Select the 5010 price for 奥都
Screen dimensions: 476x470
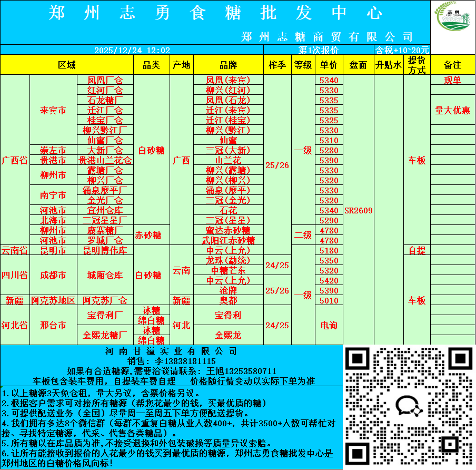(329, 301)
